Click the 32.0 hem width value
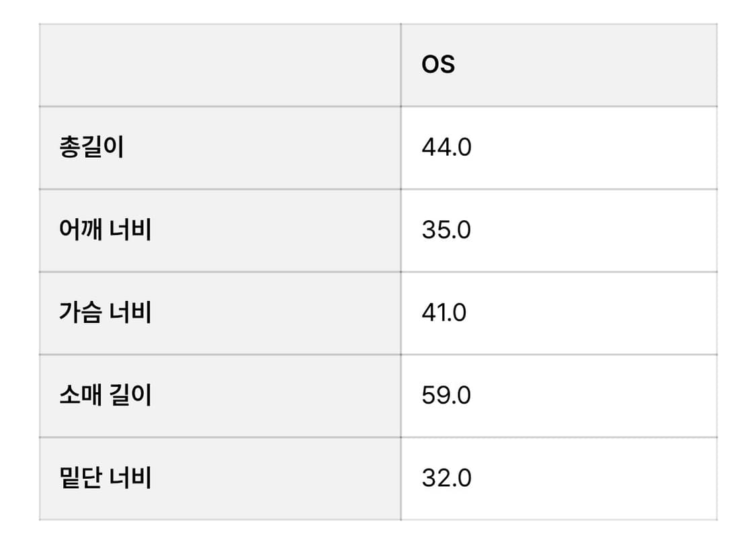This screenshot has height=558, width=756. [446, 478]
